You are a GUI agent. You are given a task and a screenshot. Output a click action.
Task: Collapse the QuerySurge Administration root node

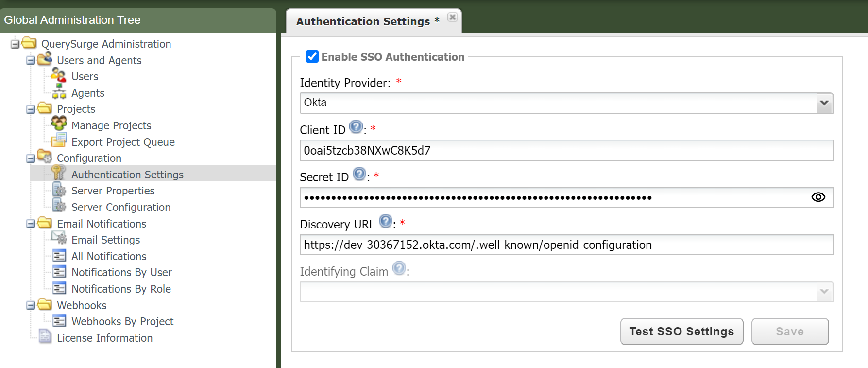tap(15, 44)
